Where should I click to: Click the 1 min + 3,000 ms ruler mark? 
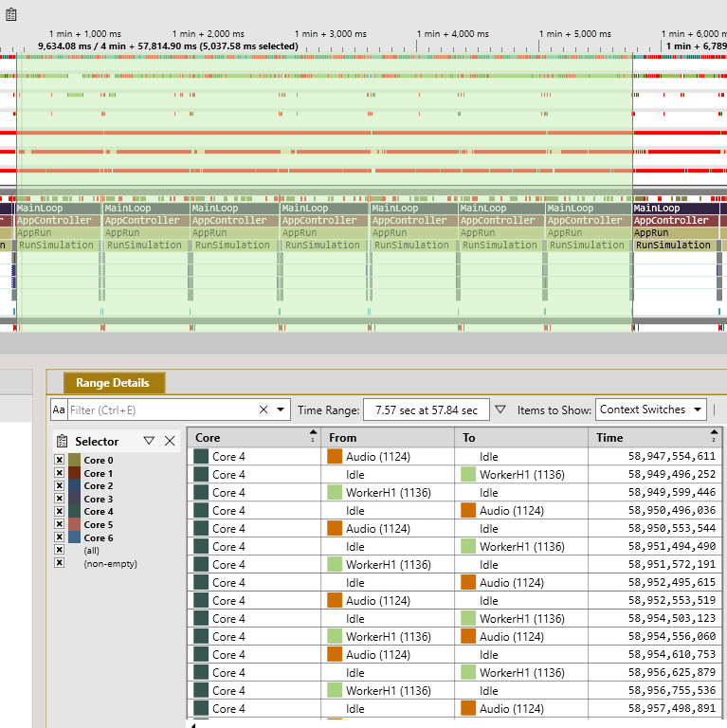click(x=331, y=34)
